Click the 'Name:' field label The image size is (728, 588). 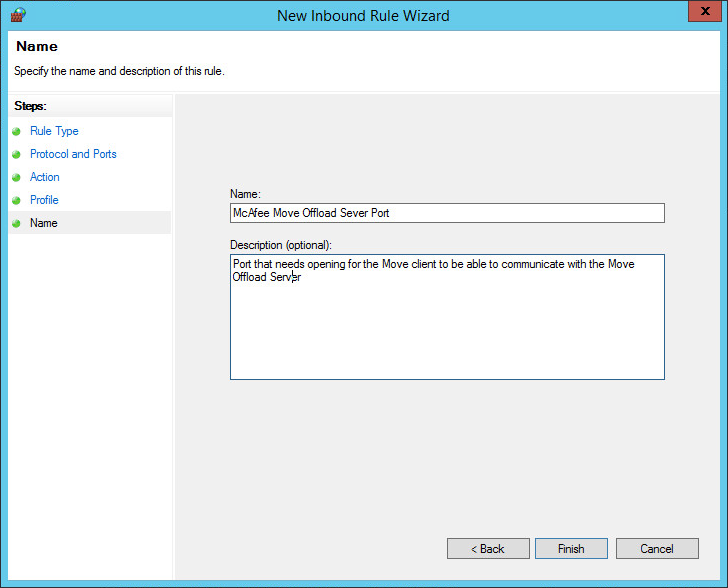click(245, 194)
